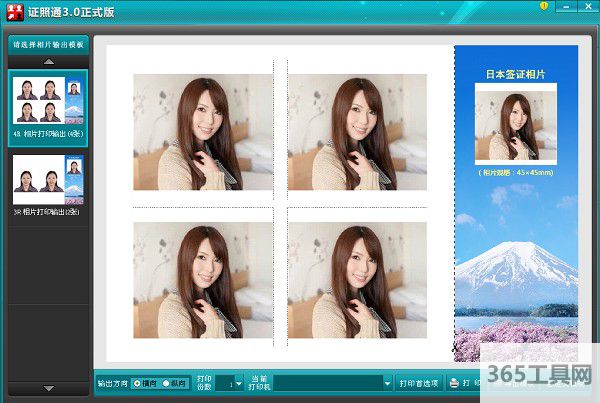Image resolution: width=600 pixels, height=403 pixels.
Task: Click the top-left photo in print preview
Action: pos(203,131)
